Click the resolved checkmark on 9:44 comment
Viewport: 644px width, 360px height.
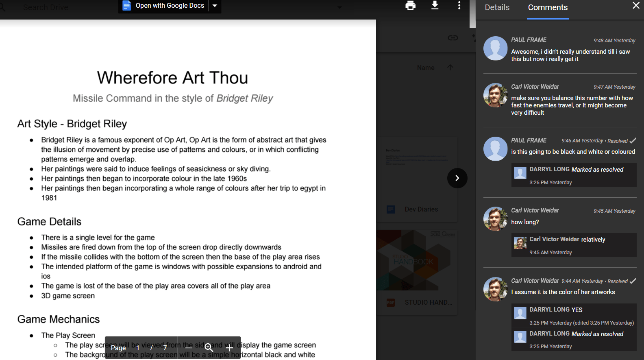[633, 281]
